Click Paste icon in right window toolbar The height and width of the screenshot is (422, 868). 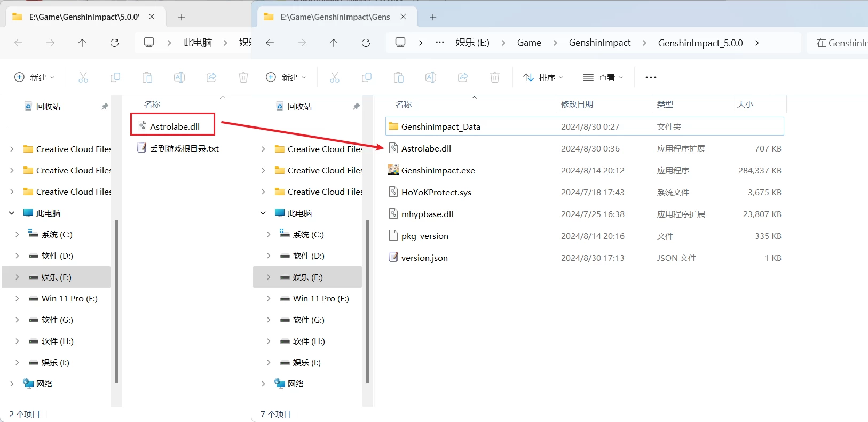click(399, 77)
